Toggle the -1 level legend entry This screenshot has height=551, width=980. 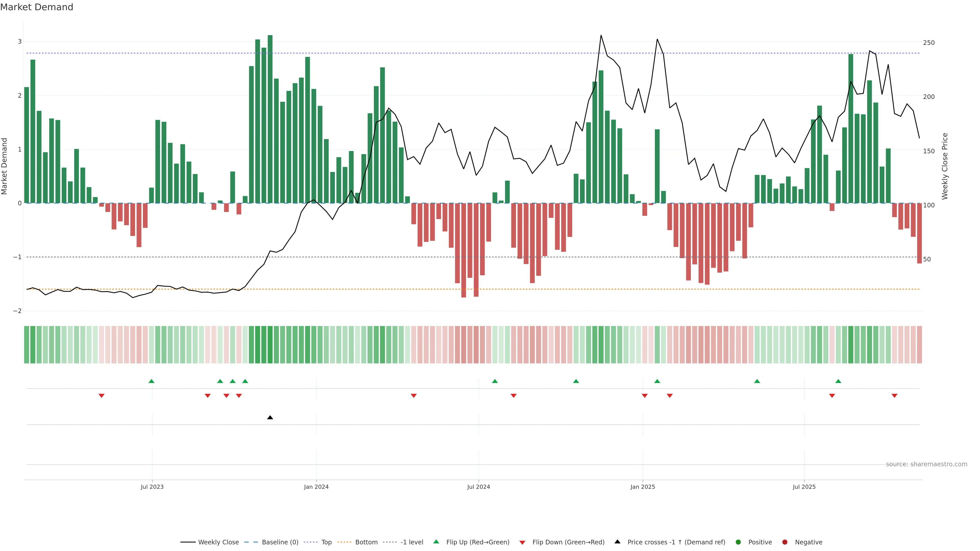point(412,542)
